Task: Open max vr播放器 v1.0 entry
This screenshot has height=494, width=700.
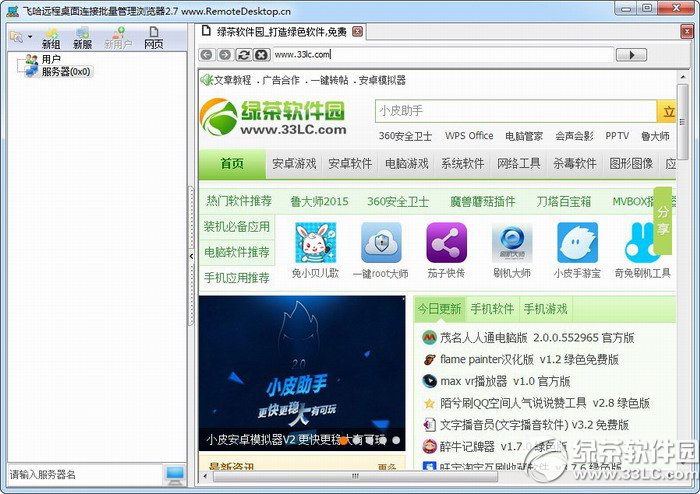Action: click(x=505, y=382)
